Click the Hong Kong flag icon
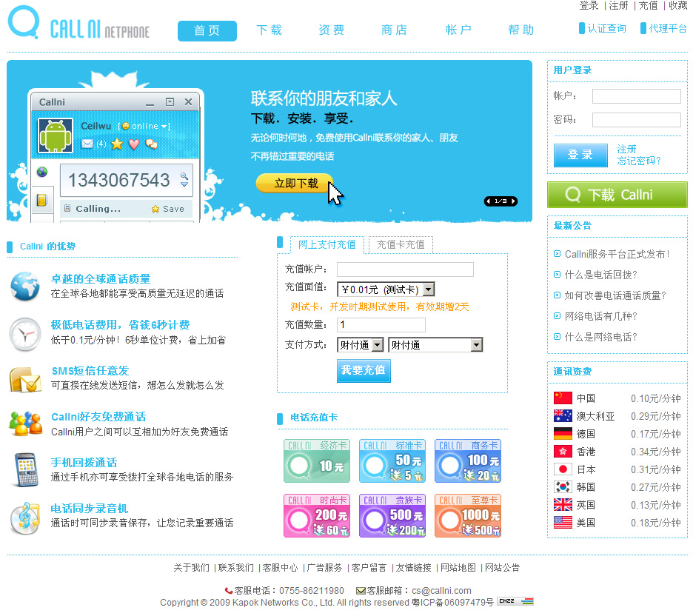 pos(563,451)
